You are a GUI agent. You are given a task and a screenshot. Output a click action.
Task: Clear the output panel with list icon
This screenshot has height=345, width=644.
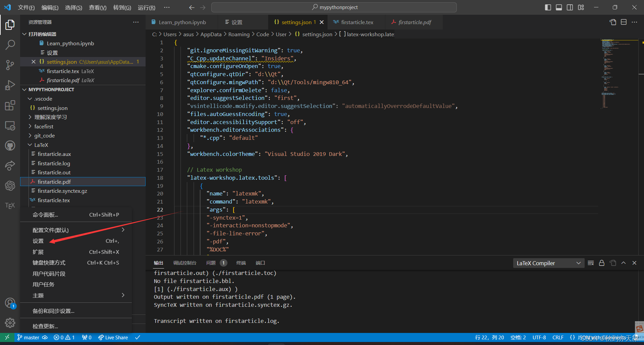point(591,263)
